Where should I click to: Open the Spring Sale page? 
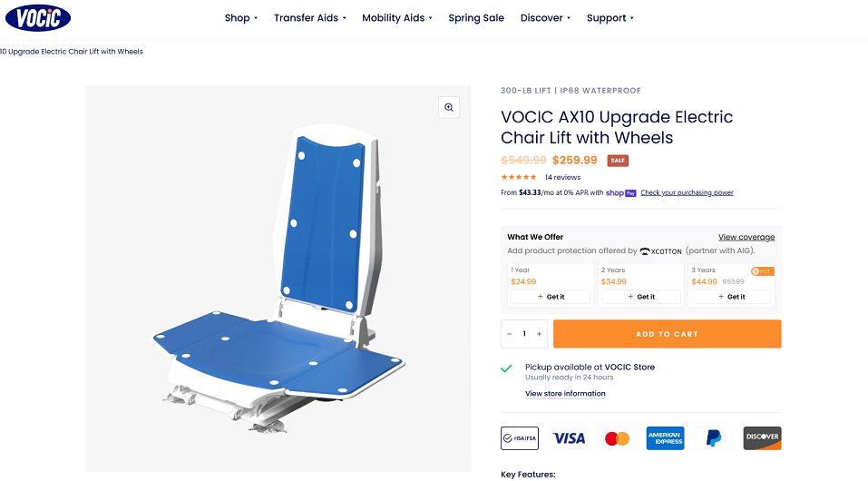coord(476,18)
